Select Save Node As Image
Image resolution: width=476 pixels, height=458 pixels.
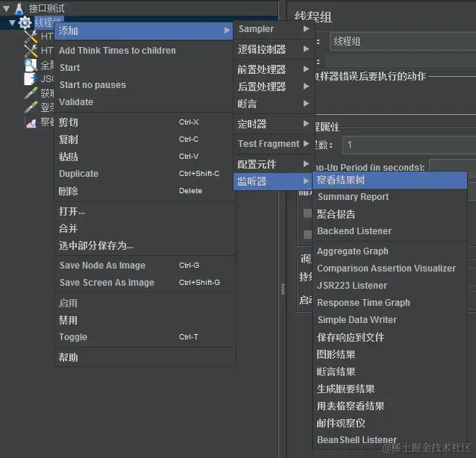coord(145,266)
